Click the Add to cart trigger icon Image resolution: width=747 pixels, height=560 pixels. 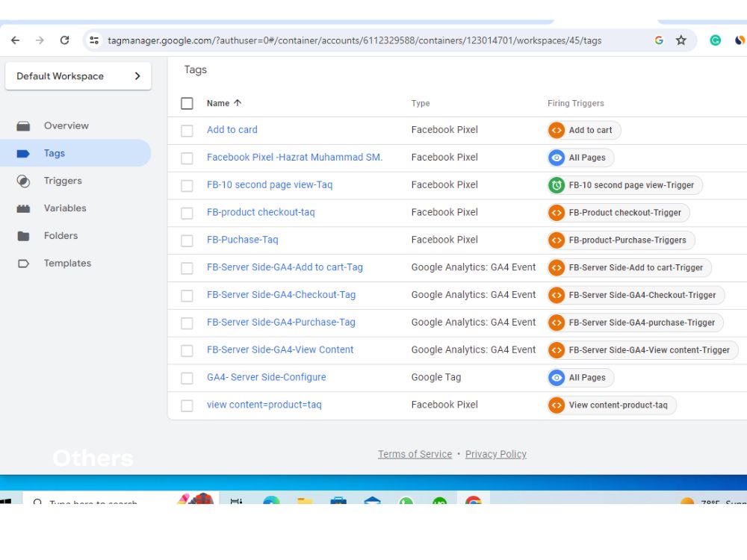point(557,130)
